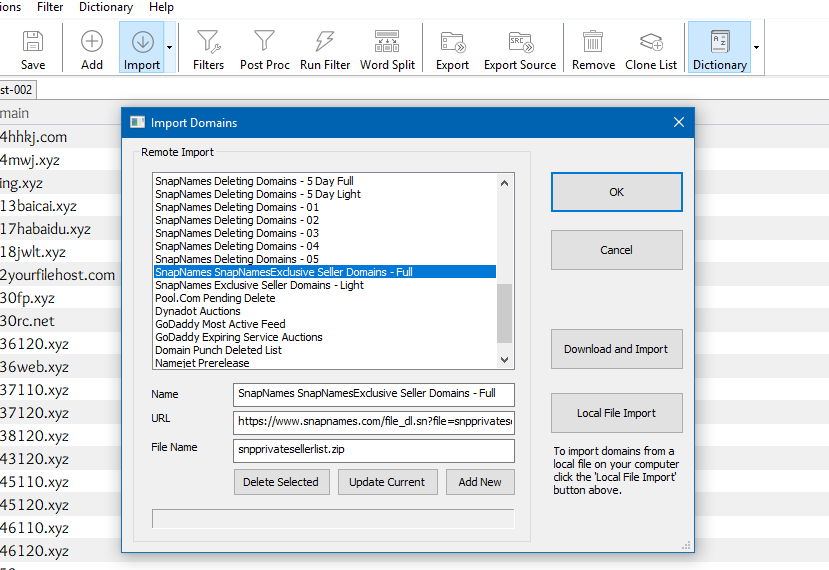Screen dimensions: 829x570
Task: Select SnapNames Deleting Domains - 5 Day Light
Action: 325,194
